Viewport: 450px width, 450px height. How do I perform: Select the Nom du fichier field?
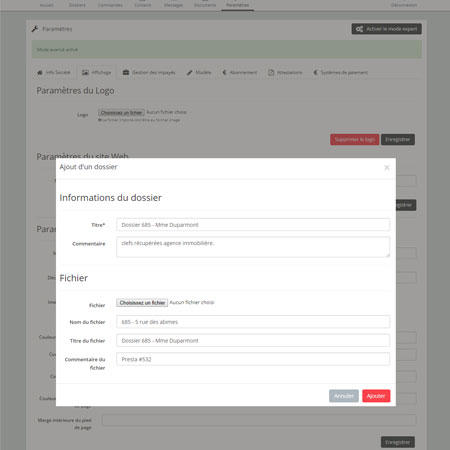coord(253,322)
